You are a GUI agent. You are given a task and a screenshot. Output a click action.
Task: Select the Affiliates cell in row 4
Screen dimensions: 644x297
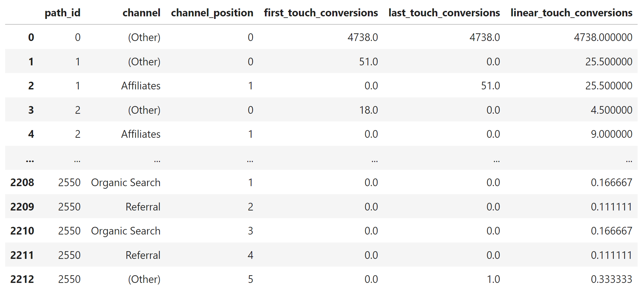pyautogui.click(x=141, y=134)
